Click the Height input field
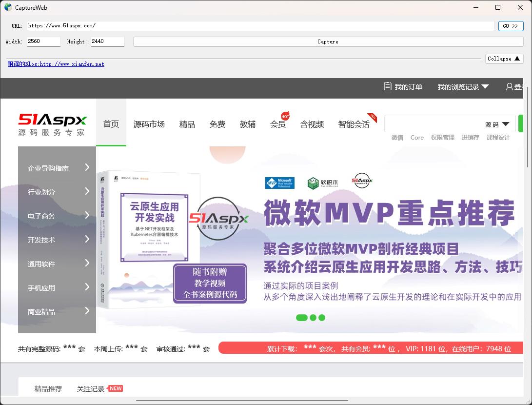Viewport: 532px width, 405px height. coord(108,41)
